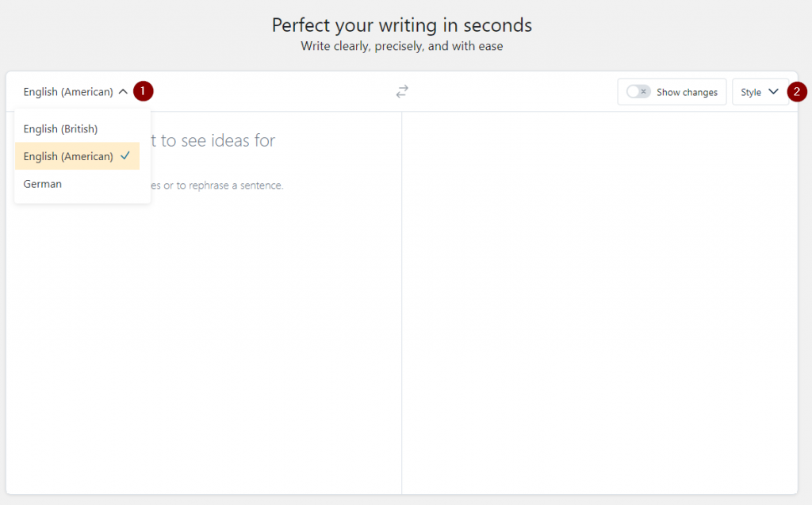This screenshot has height=505, width=812.
Task: Click the 'to see ideas for' placeholder text
Action: click(218, 141)
